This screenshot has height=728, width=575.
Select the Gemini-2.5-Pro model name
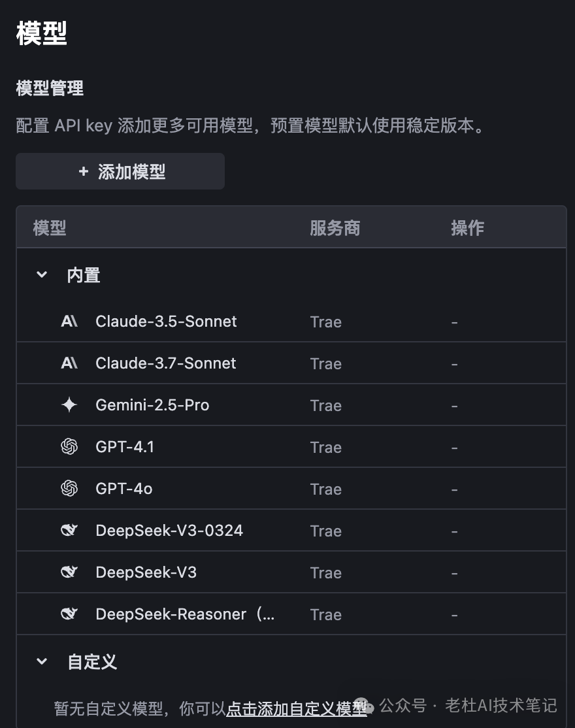coord(152,405)
